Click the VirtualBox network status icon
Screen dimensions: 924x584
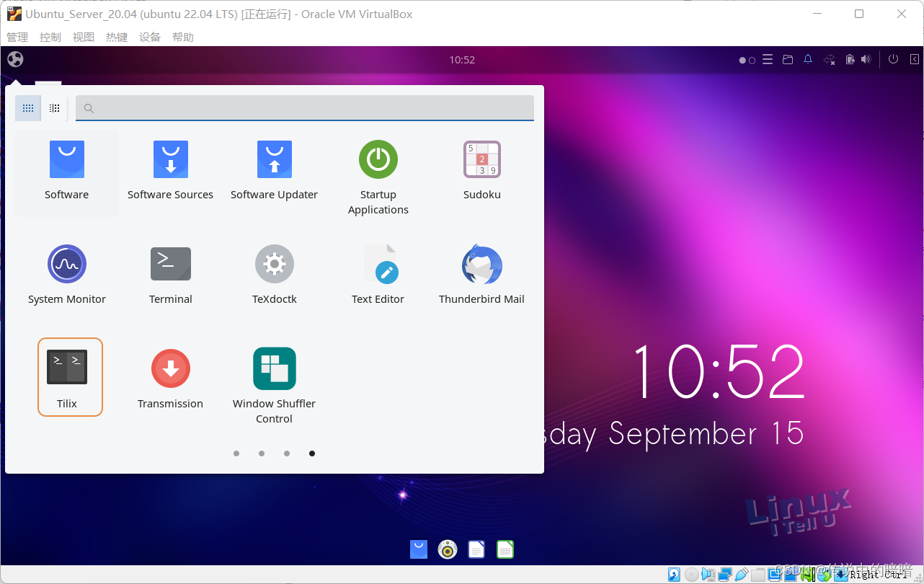click(x=725, y=575)
